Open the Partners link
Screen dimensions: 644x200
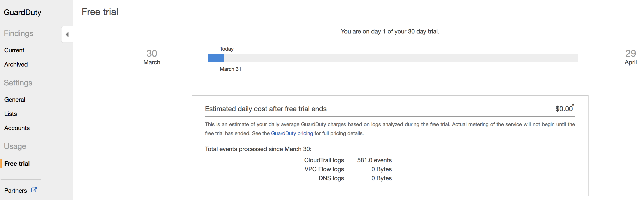point(15,191)
